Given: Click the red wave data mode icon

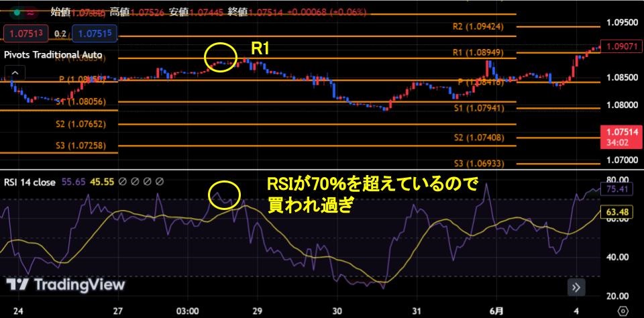Looking at the screenshot, I should (x=30, y=12).
